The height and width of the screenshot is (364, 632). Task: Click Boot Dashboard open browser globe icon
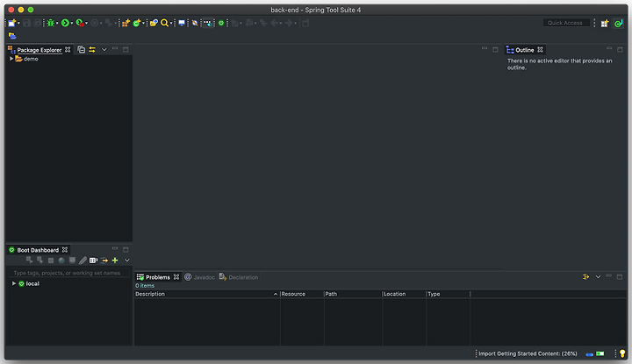click(61, 261)
